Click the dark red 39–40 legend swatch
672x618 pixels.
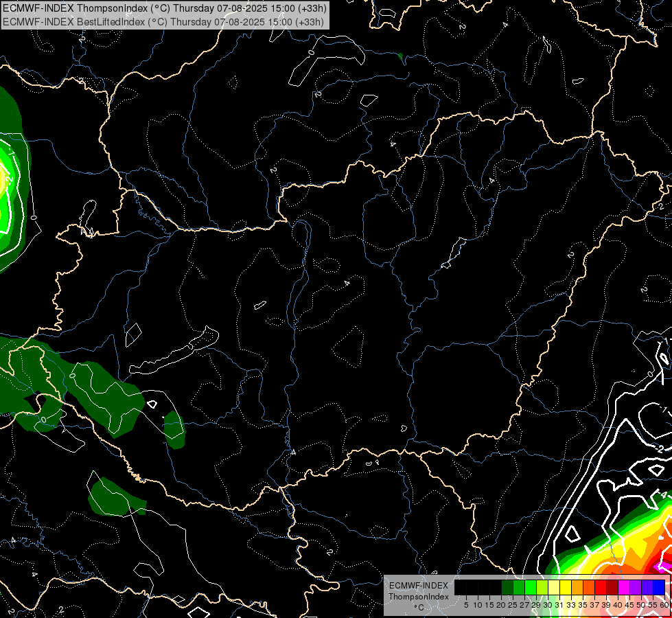(x=612, y=588)
